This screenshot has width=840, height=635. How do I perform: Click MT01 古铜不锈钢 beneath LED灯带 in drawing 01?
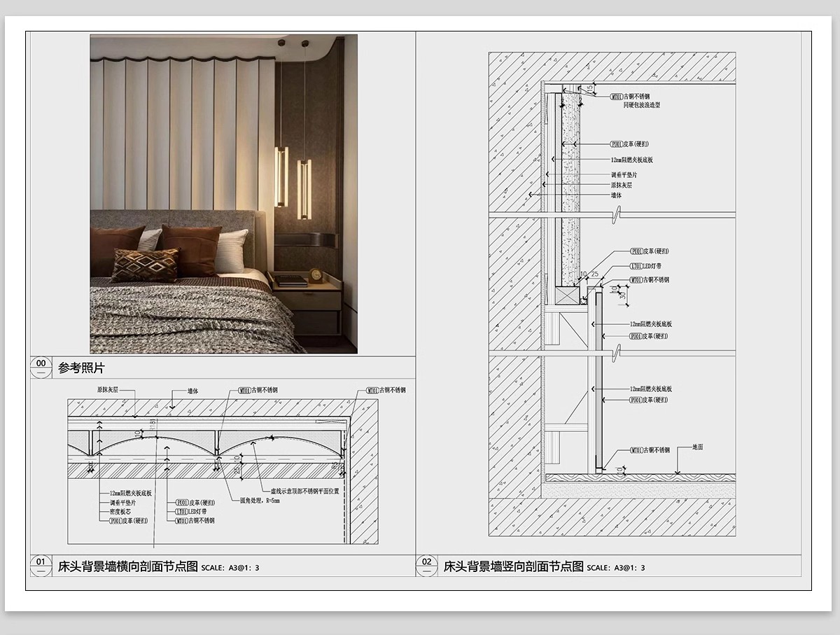(x=195, y=521)
